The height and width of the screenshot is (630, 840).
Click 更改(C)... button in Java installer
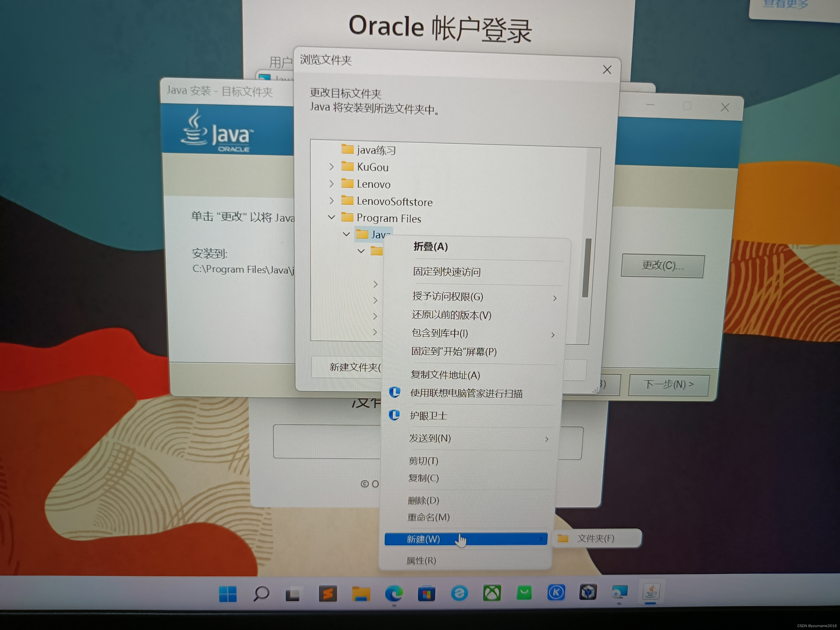pos(662,265)
